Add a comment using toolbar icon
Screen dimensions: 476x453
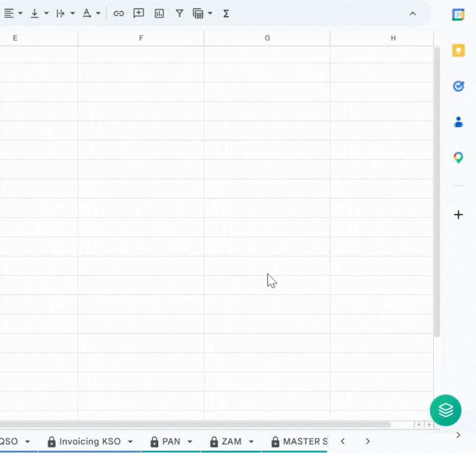tap(138, 14)
